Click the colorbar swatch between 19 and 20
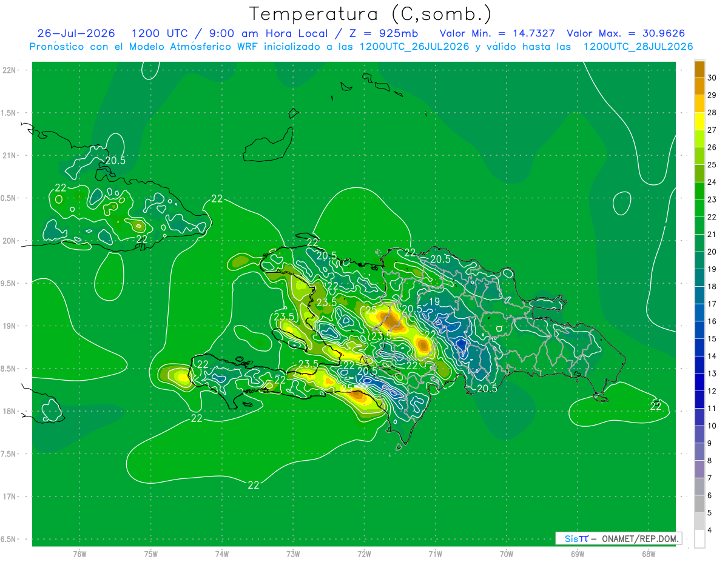Image resolution: width=728 pixels, height=562 pixels. tap(699, 261)
